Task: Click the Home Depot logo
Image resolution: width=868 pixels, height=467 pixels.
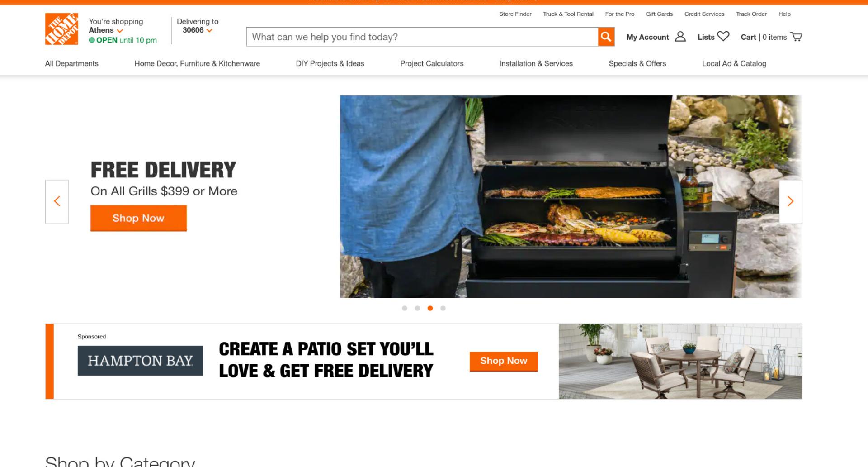Action: click(61, 29)
